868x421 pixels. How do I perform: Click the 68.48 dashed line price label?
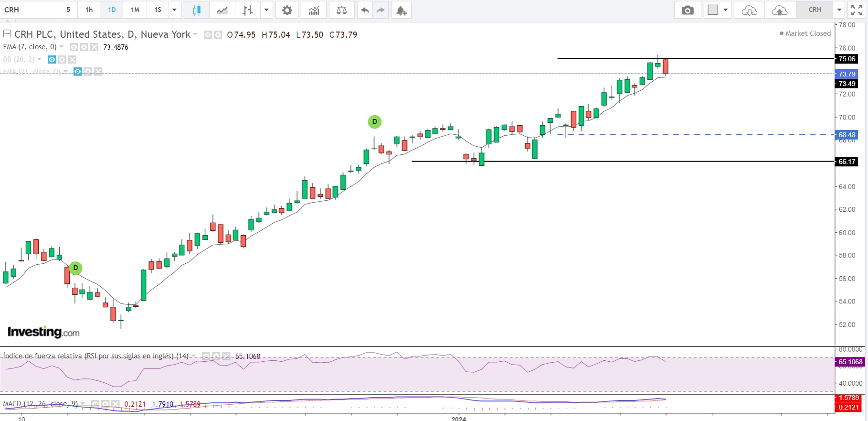(x=847, y=135)
